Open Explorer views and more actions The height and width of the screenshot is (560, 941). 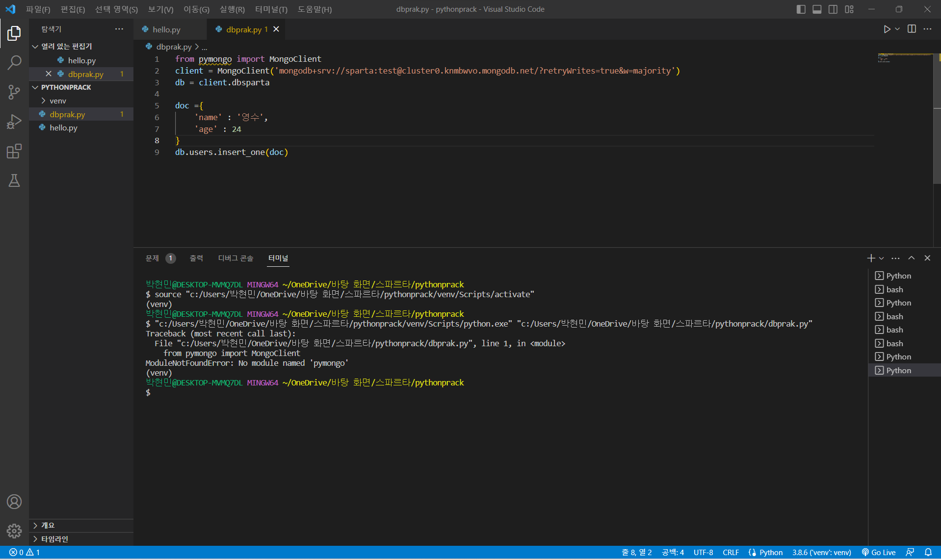click(119, 29)
